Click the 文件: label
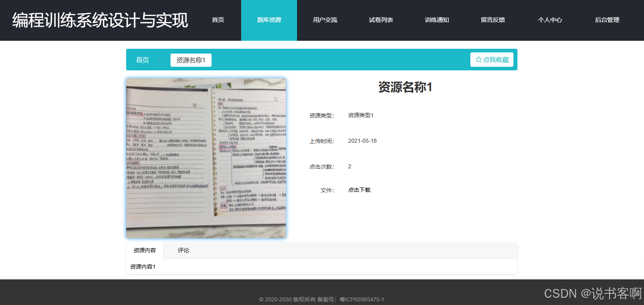This screenshot has width=644, height=305. coord(327,190)
